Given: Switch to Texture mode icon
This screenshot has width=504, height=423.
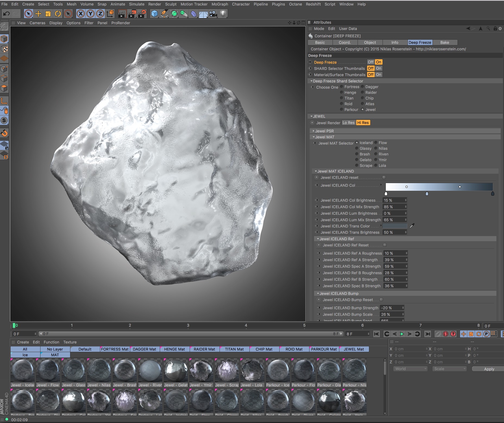Looking at the screenshot, I should [x=4, y=49].
